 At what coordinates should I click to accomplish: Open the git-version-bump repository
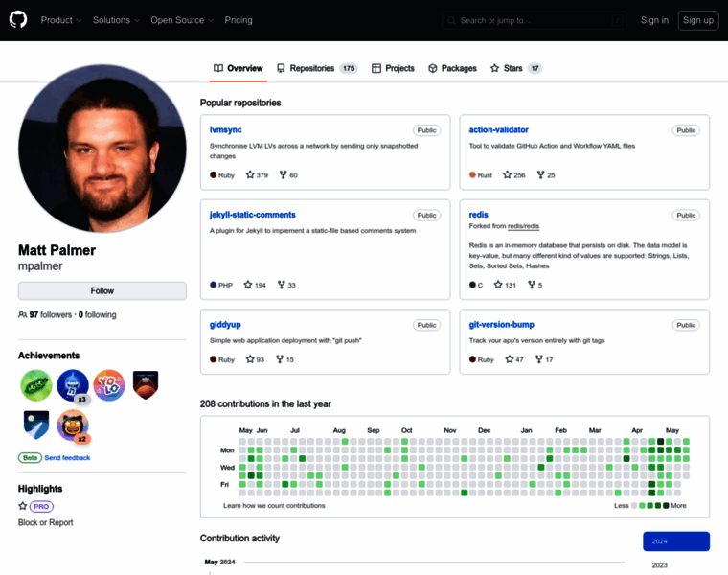point(501,325)
